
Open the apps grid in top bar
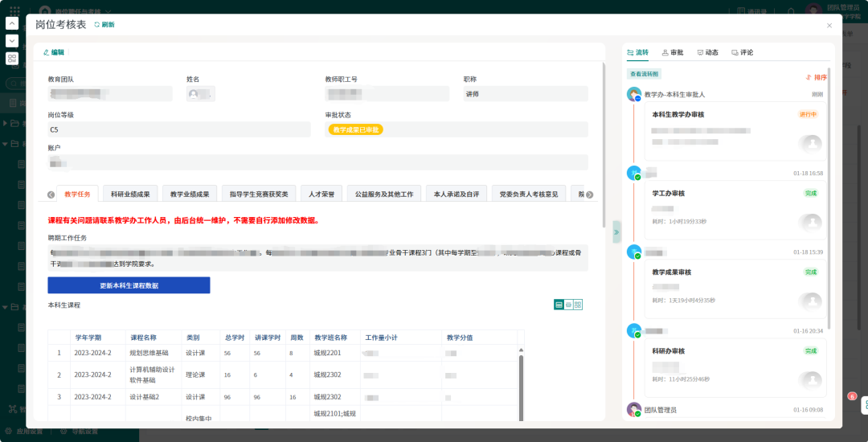tap(15, 11)
